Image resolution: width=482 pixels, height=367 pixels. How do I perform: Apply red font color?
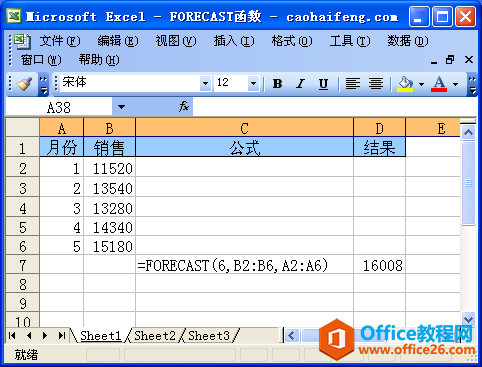click(x=439, y=84)
